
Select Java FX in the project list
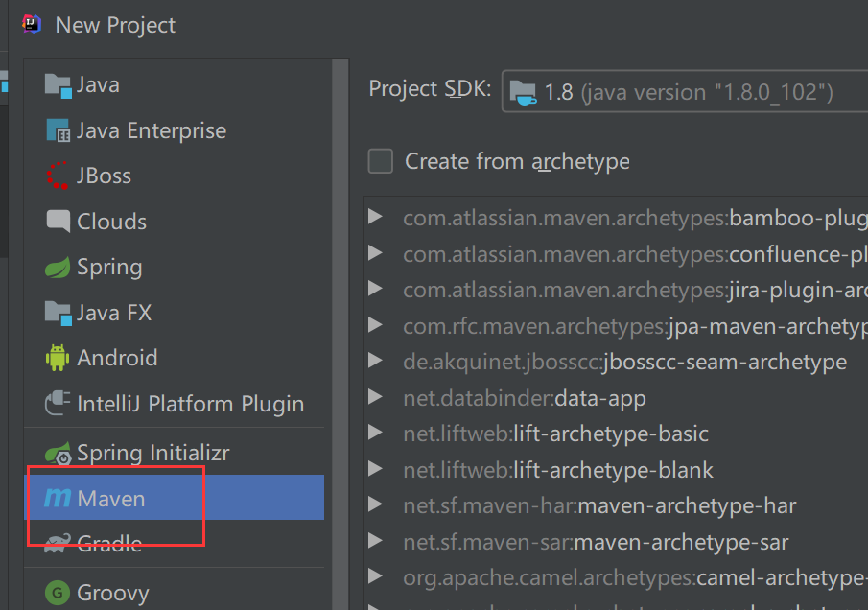point(114,313)
